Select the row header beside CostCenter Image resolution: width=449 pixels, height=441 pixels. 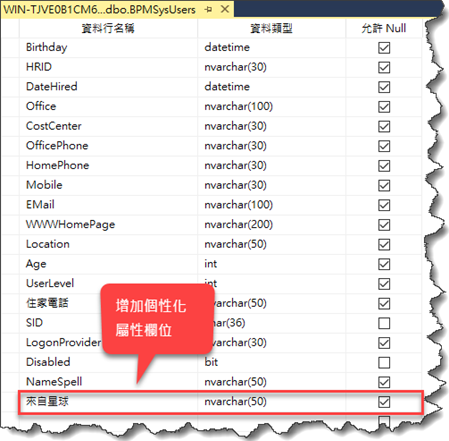[10, 126]
